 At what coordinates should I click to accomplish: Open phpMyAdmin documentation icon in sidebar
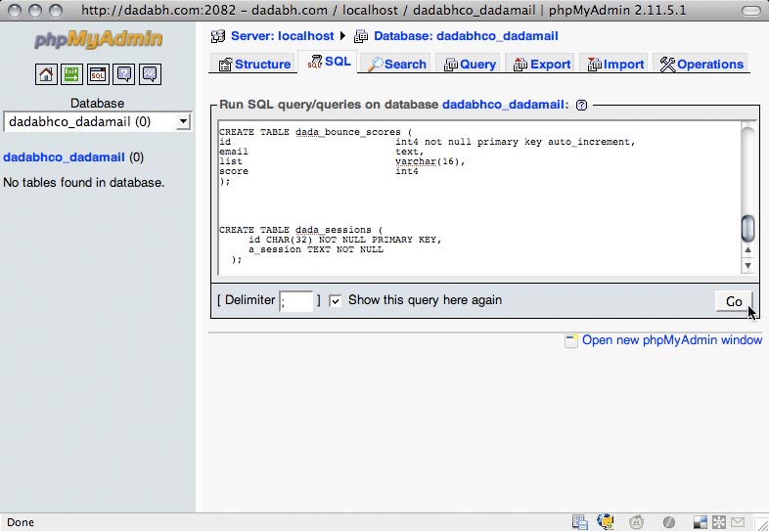click(x=124, y=74)
